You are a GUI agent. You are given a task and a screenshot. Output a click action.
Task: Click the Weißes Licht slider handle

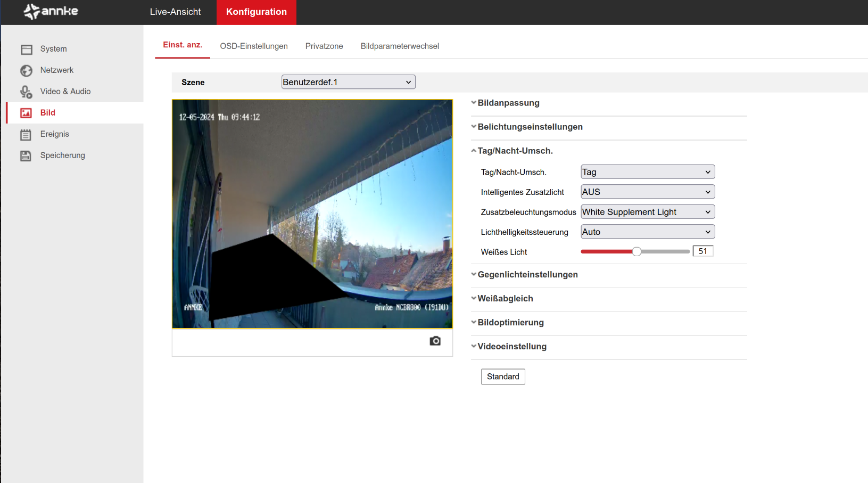636,252
